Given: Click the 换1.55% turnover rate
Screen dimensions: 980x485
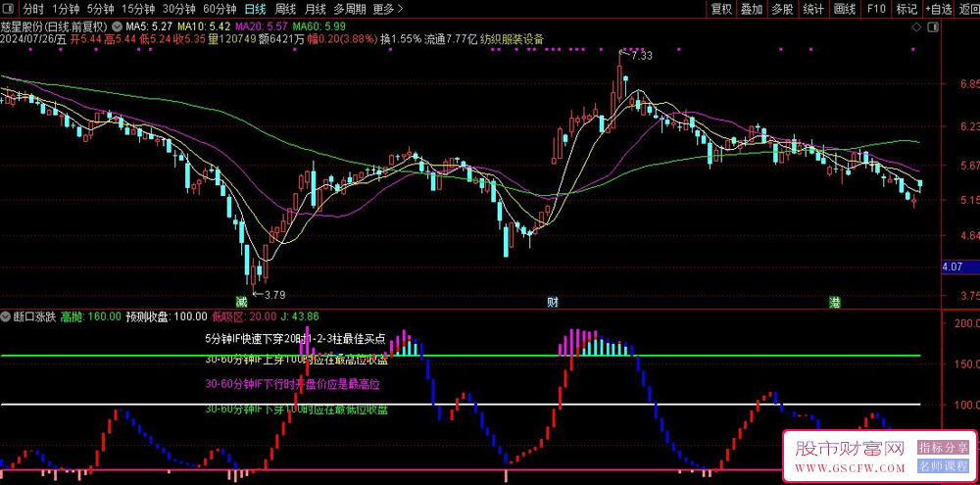Looking at the screenshot, I should pyautogui.click(x=401, y=39).
